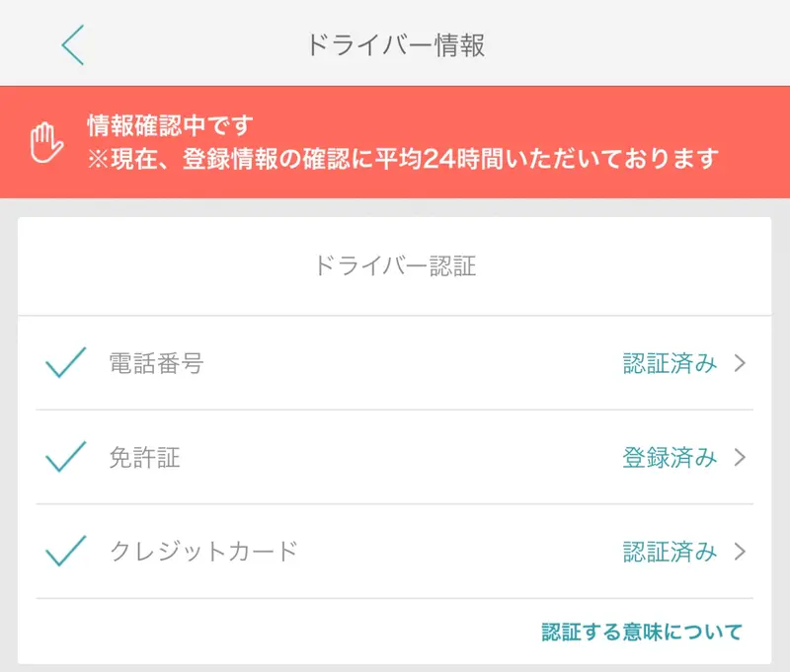This screenshot has height=672, width=790.
Task: Tap 認証済み status for 電話番号
Action: pos(670,363)
